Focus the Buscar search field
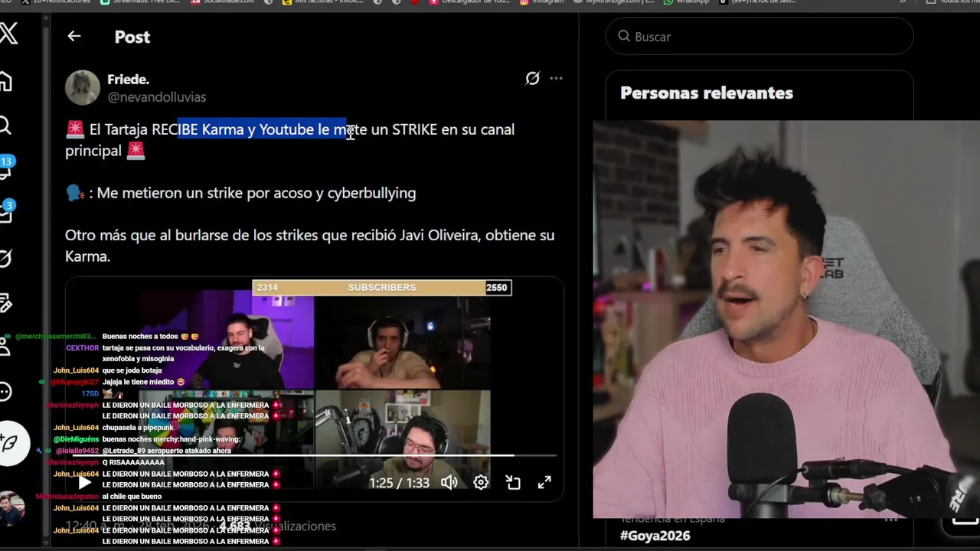This screenshot has width=980, height=551. tap(759, 36)
